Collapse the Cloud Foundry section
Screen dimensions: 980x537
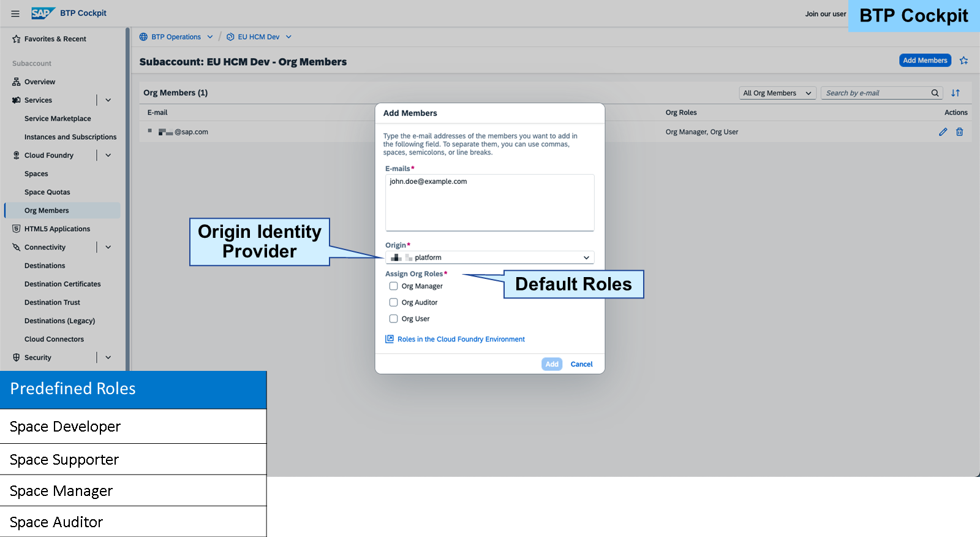[108, 155]
